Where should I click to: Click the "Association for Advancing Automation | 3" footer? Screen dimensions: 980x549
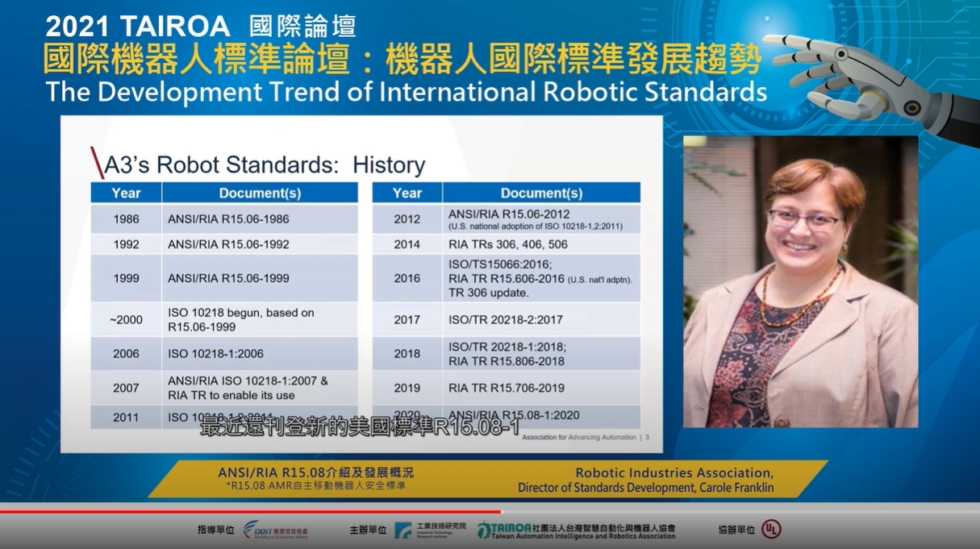pos(586,438)
